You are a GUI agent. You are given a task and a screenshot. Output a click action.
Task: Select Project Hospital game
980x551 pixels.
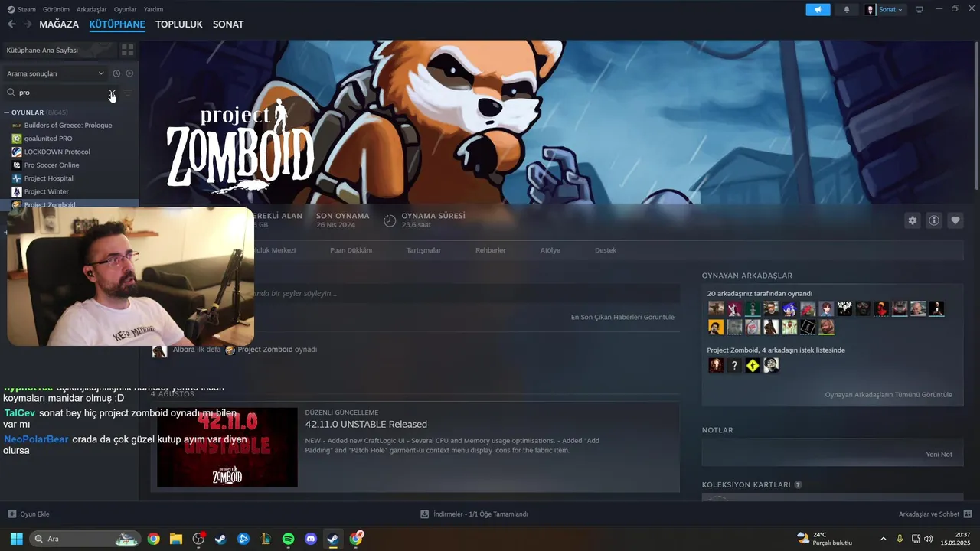click(x=49, y=178)
